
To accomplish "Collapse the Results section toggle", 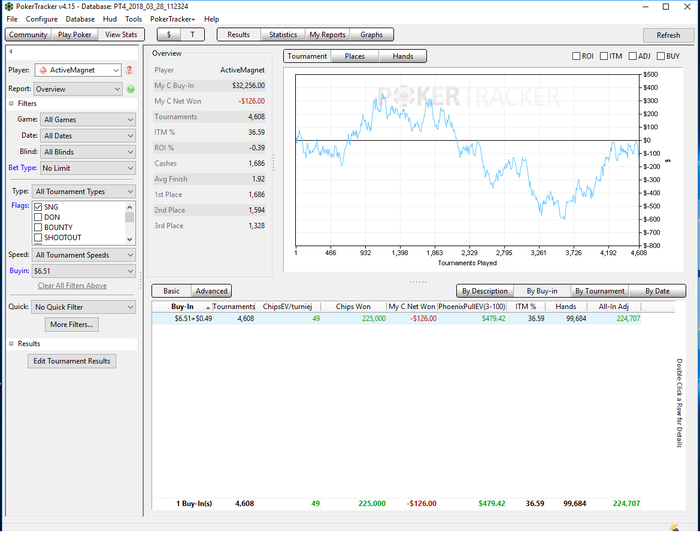I will click(11, 343).
